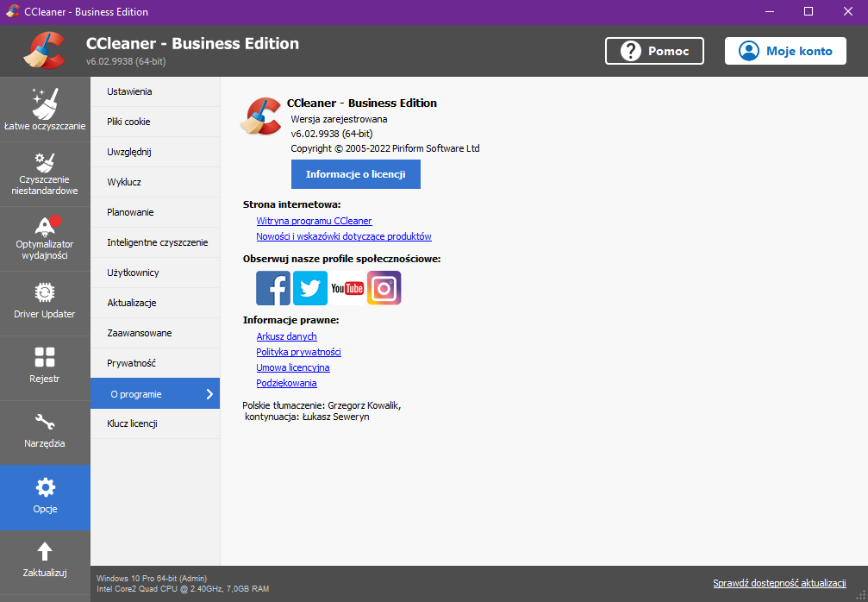868x602 pixels.
Task: Click kontynuacja Łukasz Seweryn text
Action: point(307,417)
